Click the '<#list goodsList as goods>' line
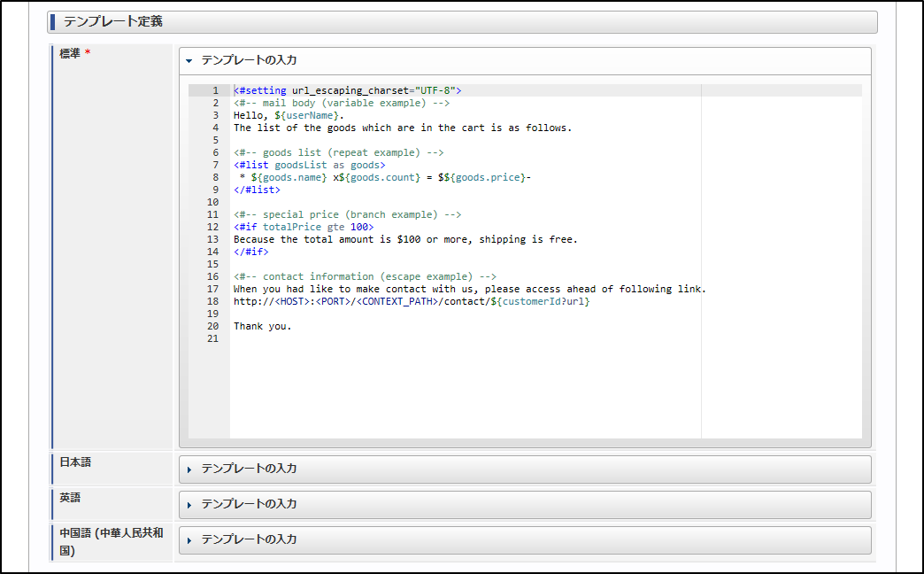The image size is (924, 574). click(309, 165)
